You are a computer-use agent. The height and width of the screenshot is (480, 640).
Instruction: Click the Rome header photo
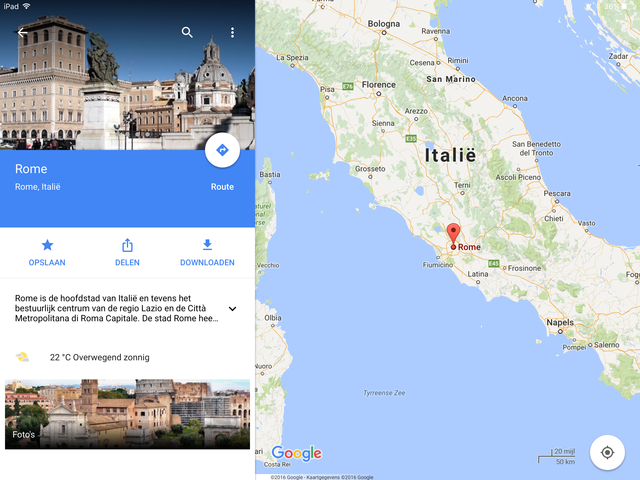pos(127,75)
